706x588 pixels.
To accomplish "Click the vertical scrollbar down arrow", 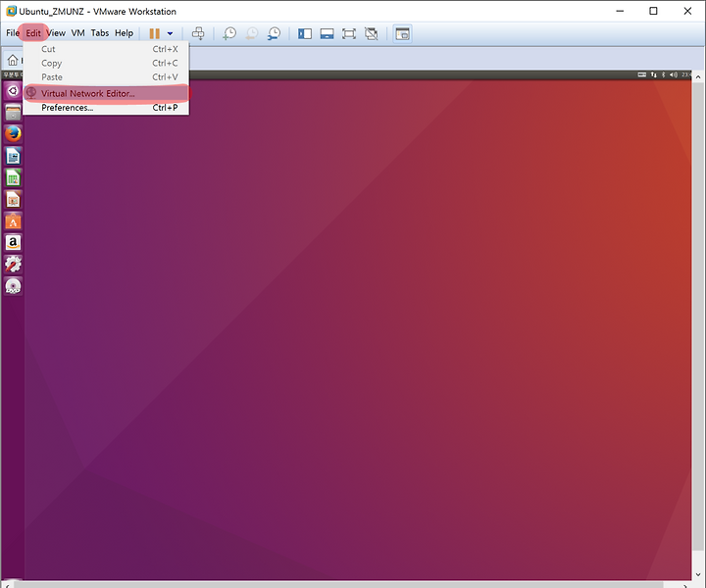I will coord(698,574).
